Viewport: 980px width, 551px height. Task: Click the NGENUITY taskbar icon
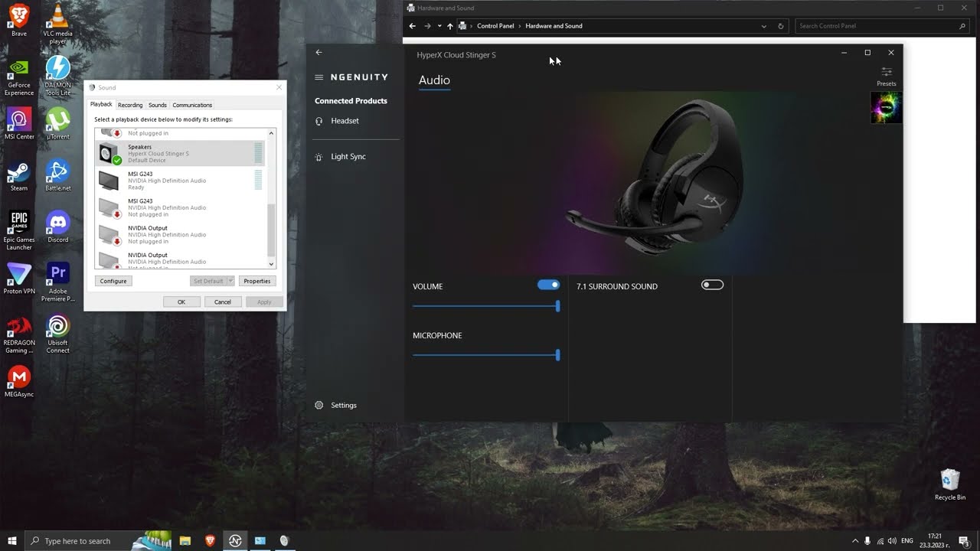235,541
